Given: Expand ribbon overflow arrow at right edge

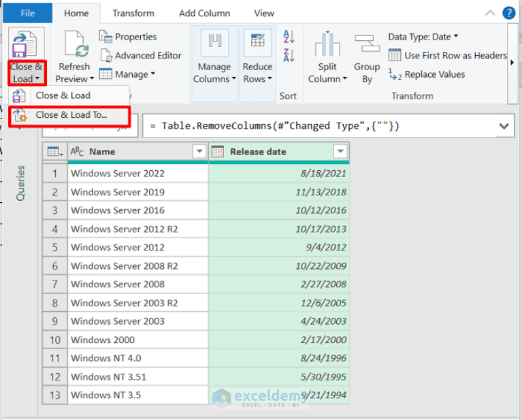Looking at the screenshot, I should tap(512, 62).
